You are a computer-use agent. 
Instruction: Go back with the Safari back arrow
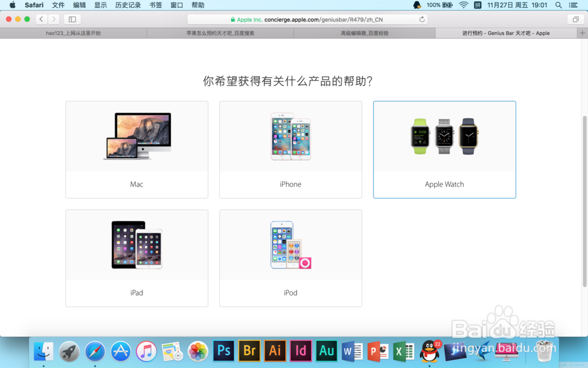click(x=41, y=19)
